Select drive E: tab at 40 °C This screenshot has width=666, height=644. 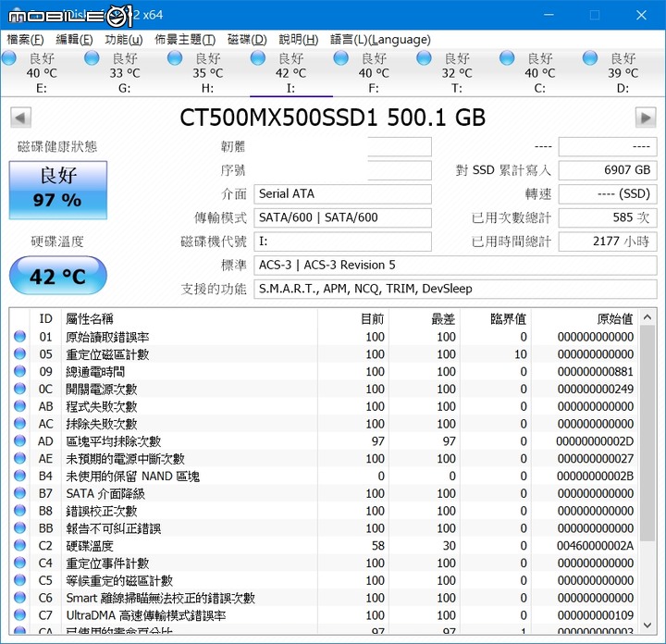click(x=42, y=73)
